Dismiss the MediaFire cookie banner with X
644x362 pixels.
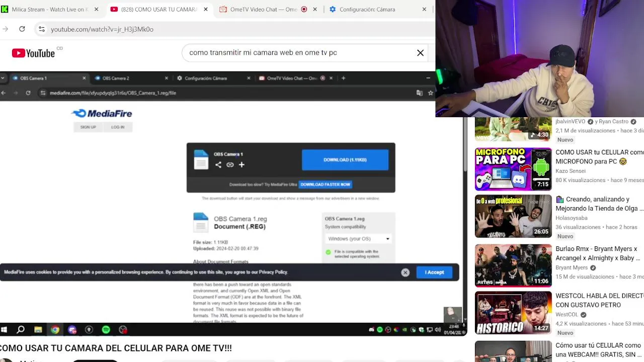405,273
